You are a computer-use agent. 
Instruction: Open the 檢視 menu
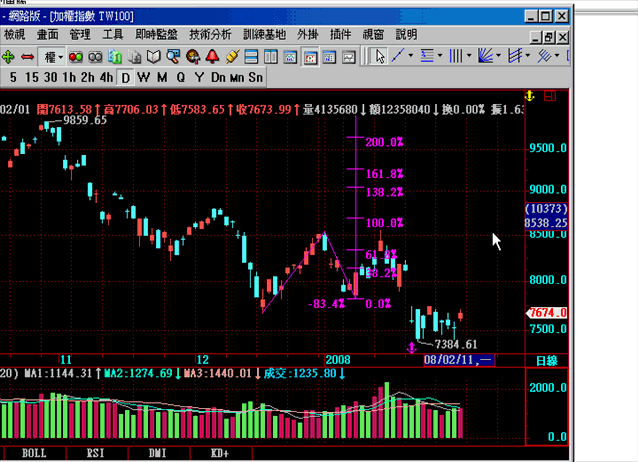pos(14,34)
